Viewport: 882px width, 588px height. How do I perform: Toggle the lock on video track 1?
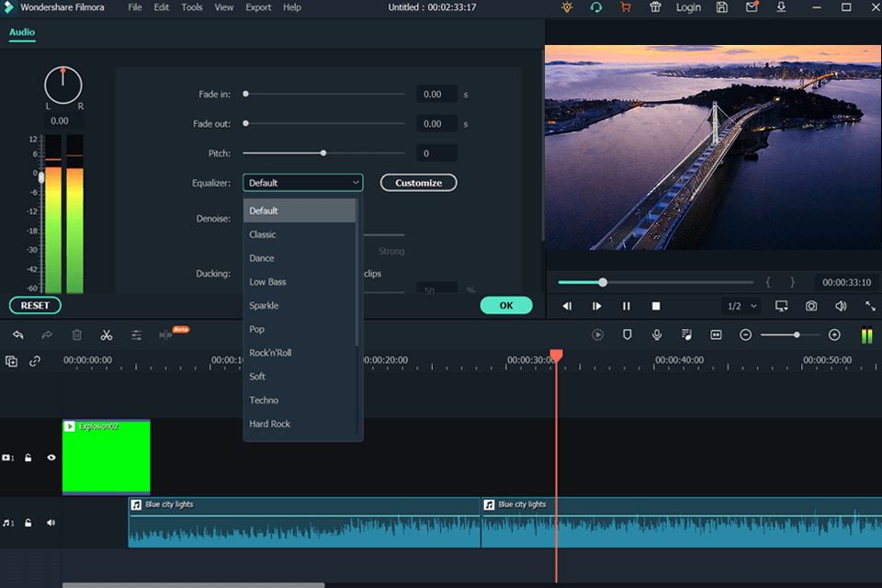[x=28, y=458]
